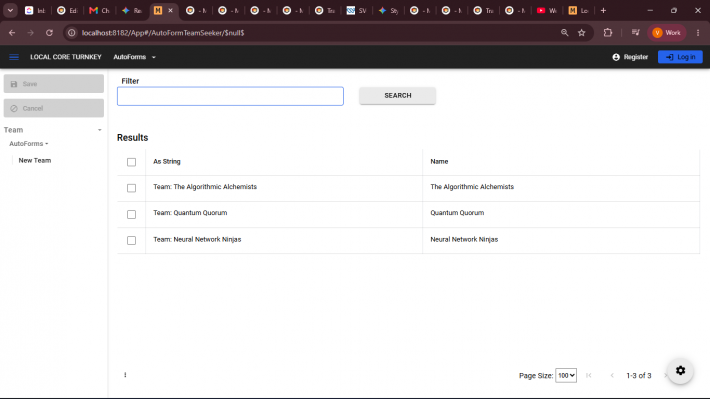The image size is (710, 399).
Task: Click the floating settings gear button
Action: click(680, 370)
